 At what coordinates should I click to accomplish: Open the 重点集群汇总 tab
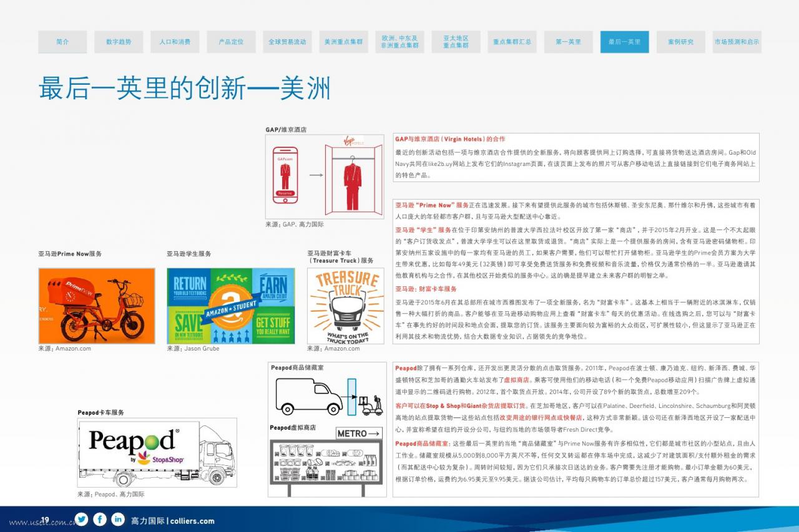tap(512, 42)
